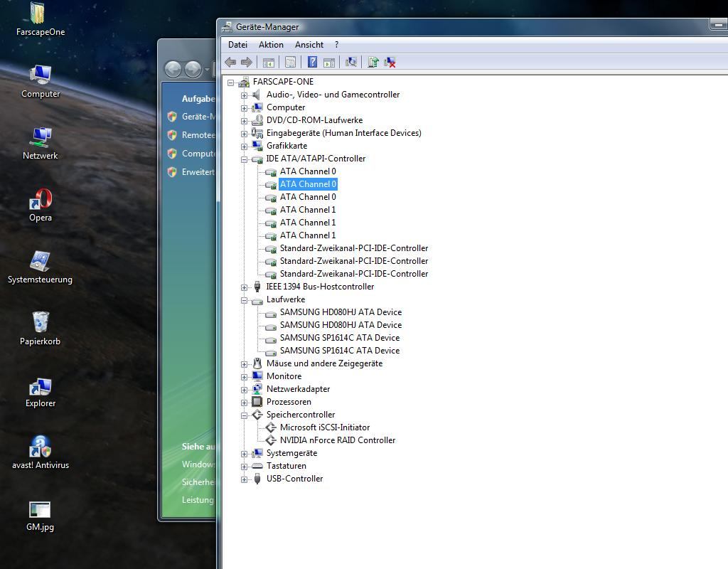Expand the Grafikkarte node
Screen dimensions: 728x569
tap(245, 147)
